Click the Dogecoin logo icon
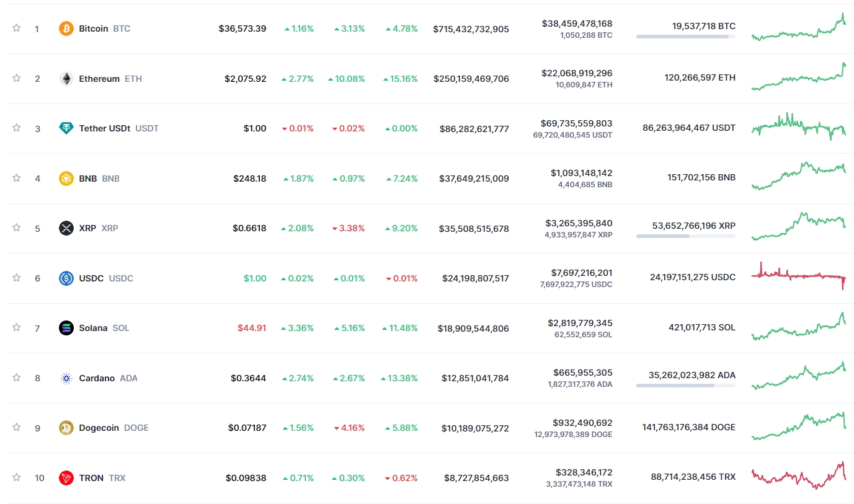 pos(66,428)
